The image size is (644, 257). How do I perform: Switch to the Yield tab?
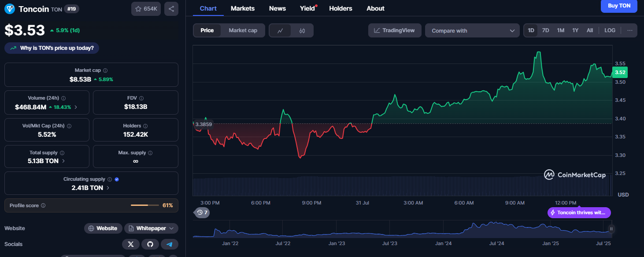307,8
